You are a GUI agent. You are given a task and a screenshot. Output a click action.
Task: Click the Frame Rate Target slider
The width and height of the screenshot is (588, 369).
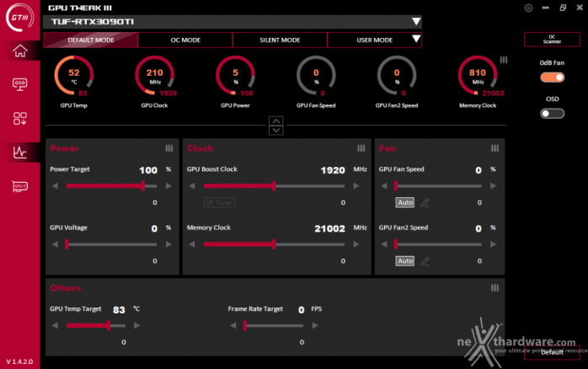[274, 325]
